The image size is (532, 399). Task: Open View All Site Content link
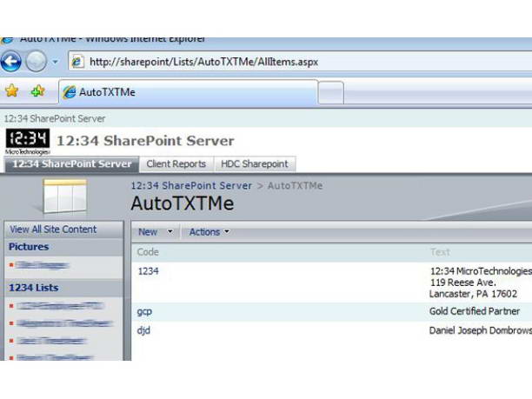pos(53,229)
